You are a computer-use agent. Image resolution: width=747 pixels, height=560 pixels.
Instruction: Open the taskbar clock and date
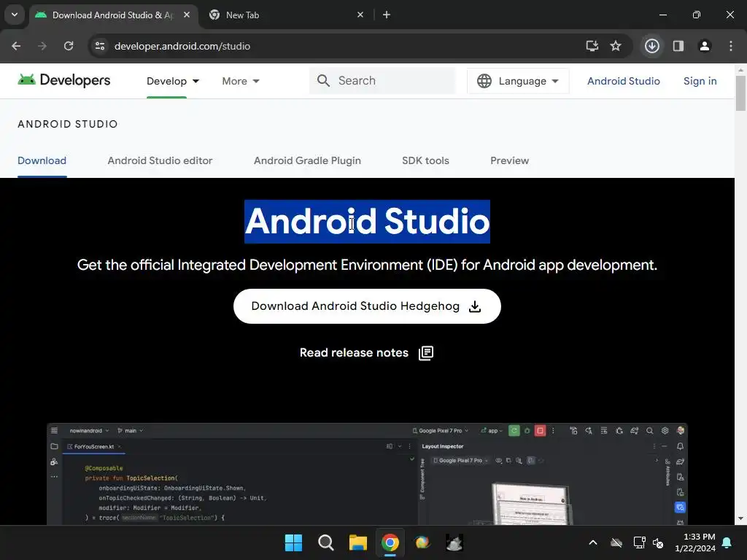click(x=695, y=542)
